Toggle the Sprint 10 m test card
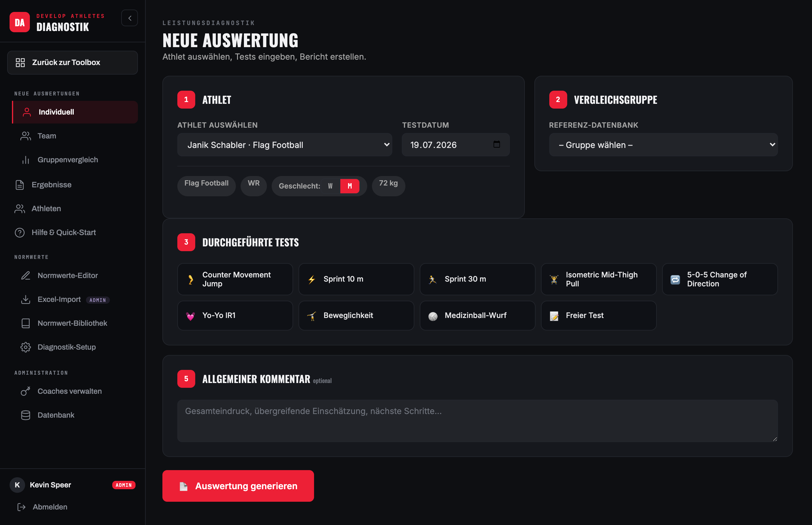 (x=356, y=279)
